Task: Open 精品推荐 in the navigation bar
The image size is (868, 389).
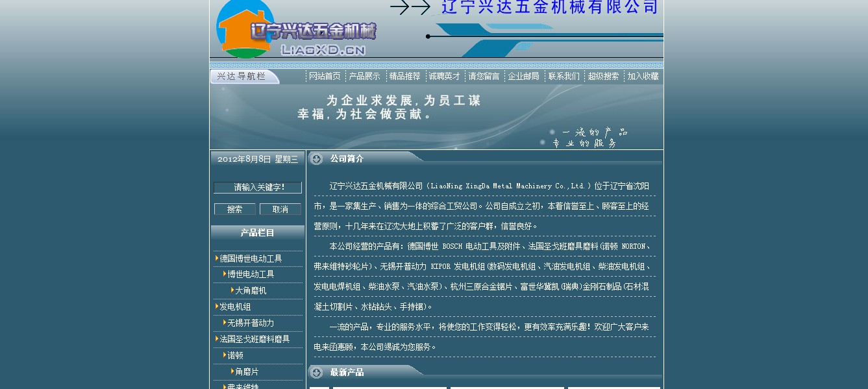Action: tap(405, 77)
